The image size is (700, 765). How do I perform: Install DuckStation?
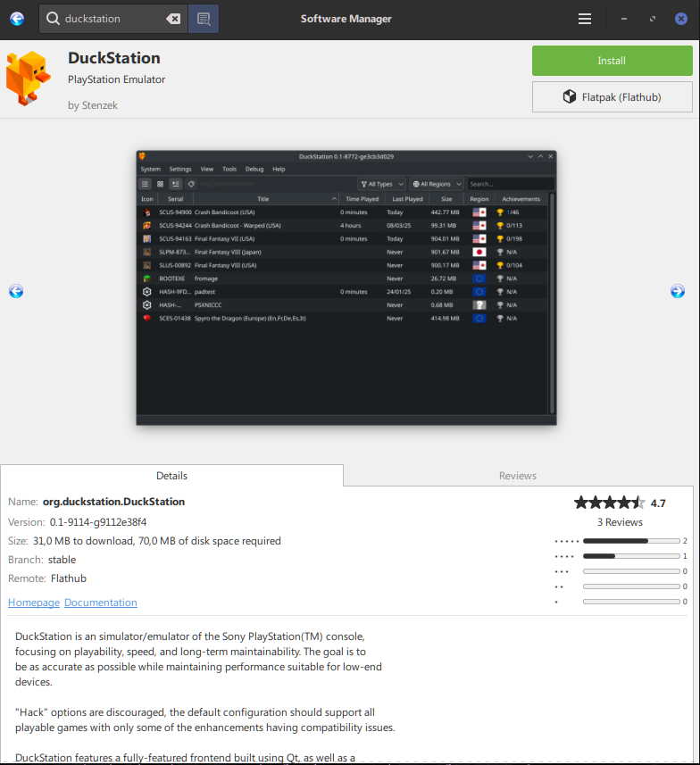click(x=612, y=61)
